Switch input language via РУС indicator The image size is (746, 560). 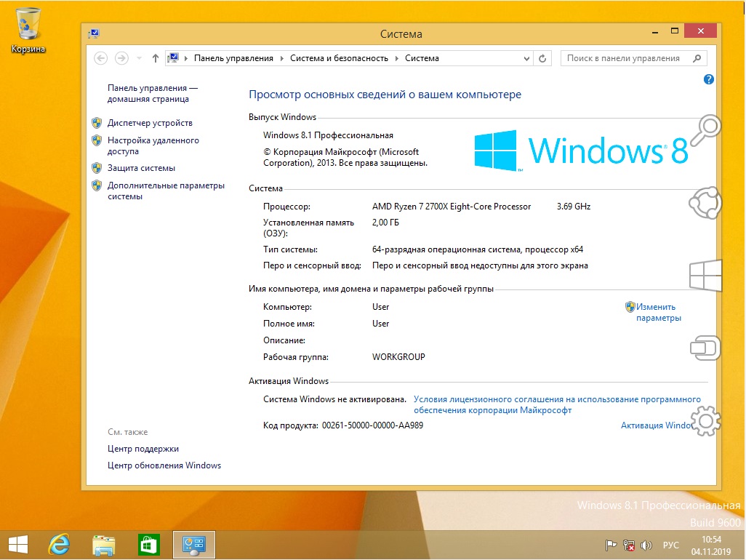pyautogui.click(x=670, y=545)
